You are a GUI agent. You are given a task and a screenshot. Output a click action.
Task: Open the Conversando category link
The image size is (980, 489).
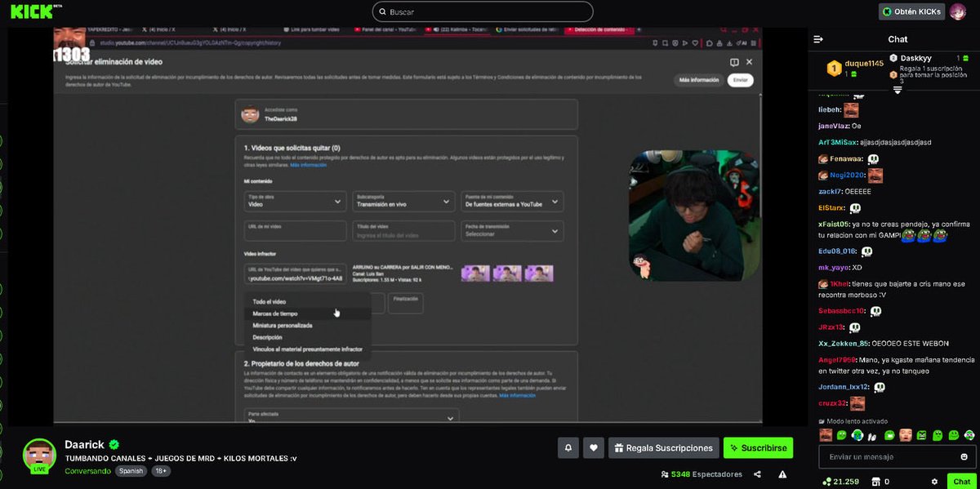[x=87, y=471]
